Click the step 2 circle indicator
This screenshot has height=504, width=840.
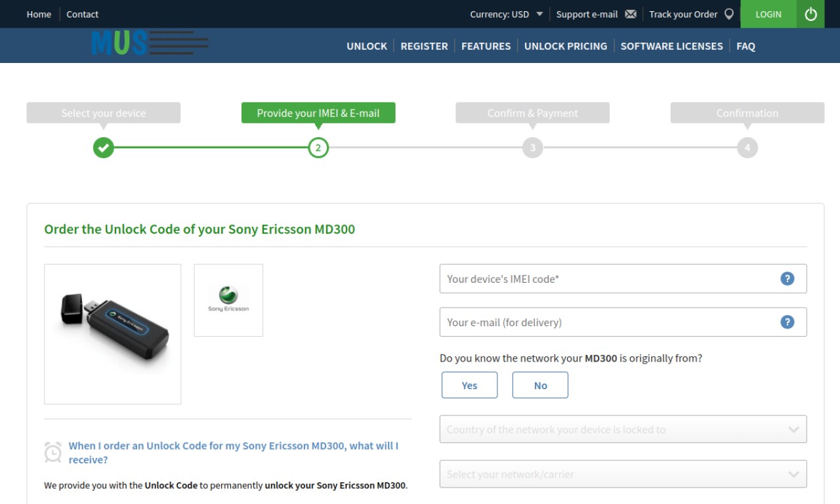[x=318, y=148]
